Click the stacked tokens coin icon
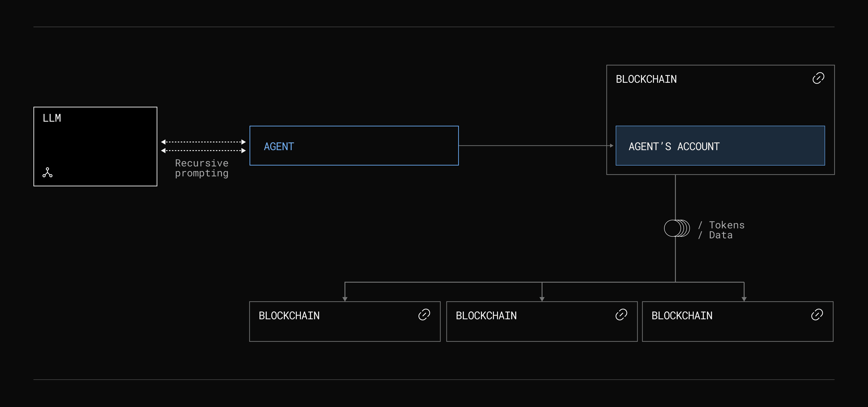Screen dimensions: 868x407 pos(676,228)
